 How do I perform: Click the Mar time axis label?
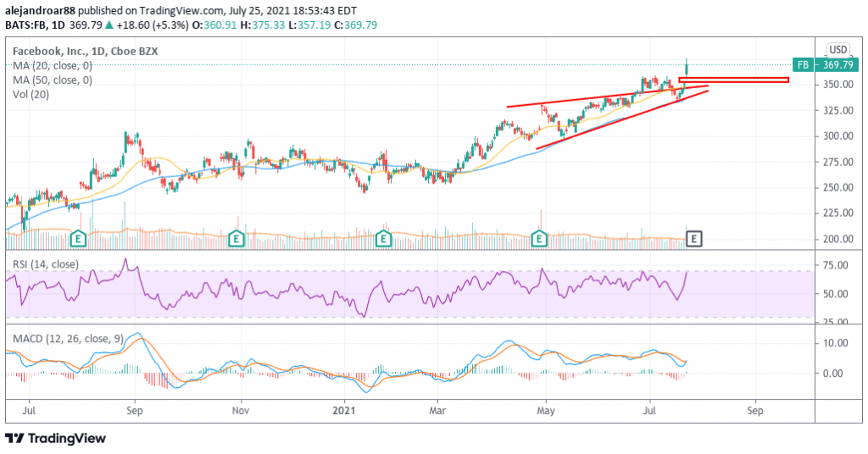(x=438, y=411)
